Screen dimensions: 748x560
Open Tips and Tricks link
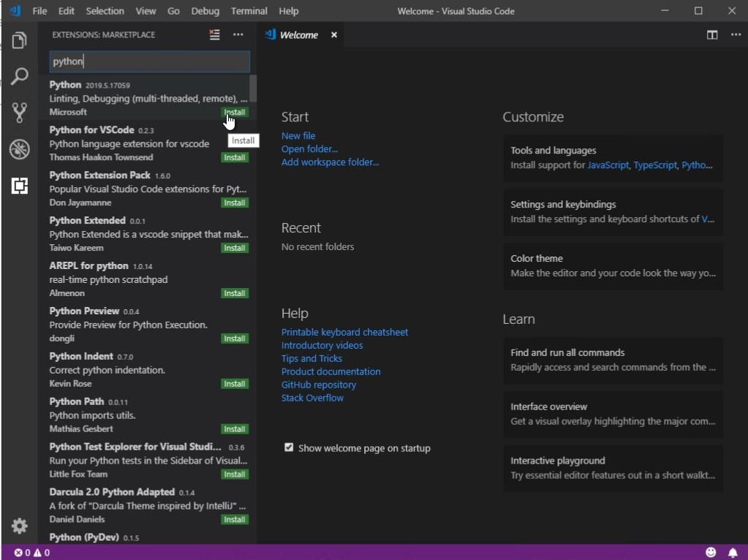coord(311,358)
